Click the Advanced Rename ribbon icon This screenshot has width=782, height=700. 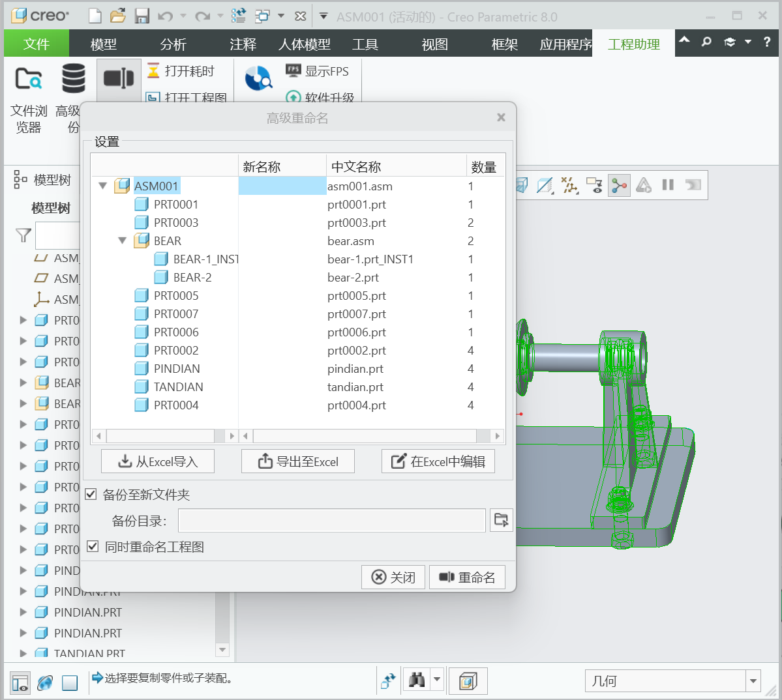click(x=119, y=79)
